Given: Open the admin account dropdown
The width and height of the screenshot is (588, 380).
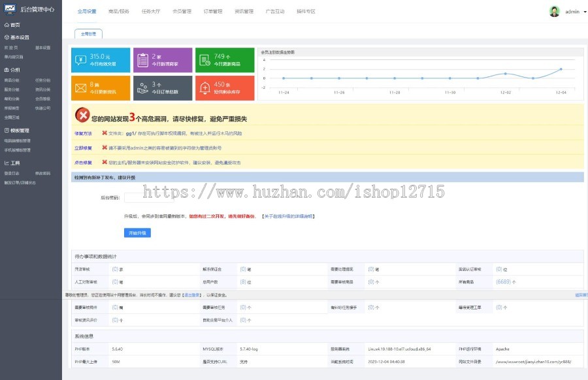Looking at the screenshot, I should click(575, 12).
